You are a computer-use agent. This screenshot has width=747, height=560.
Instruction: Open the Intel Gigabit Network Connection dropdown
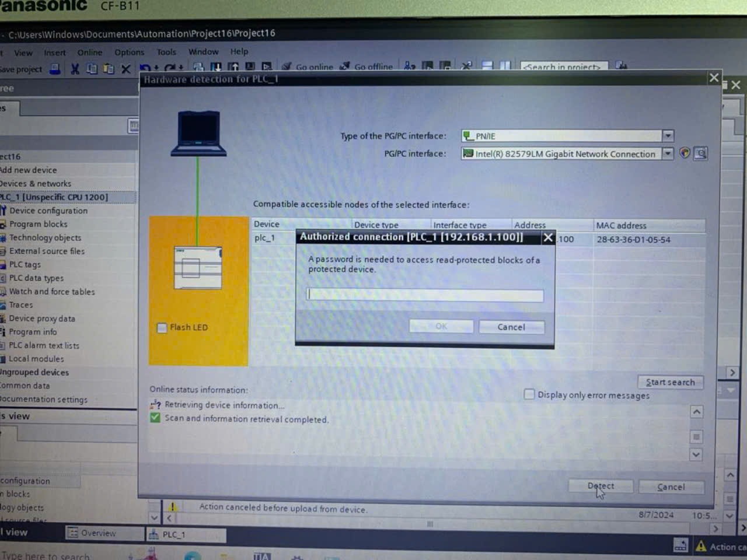[667, 153]
